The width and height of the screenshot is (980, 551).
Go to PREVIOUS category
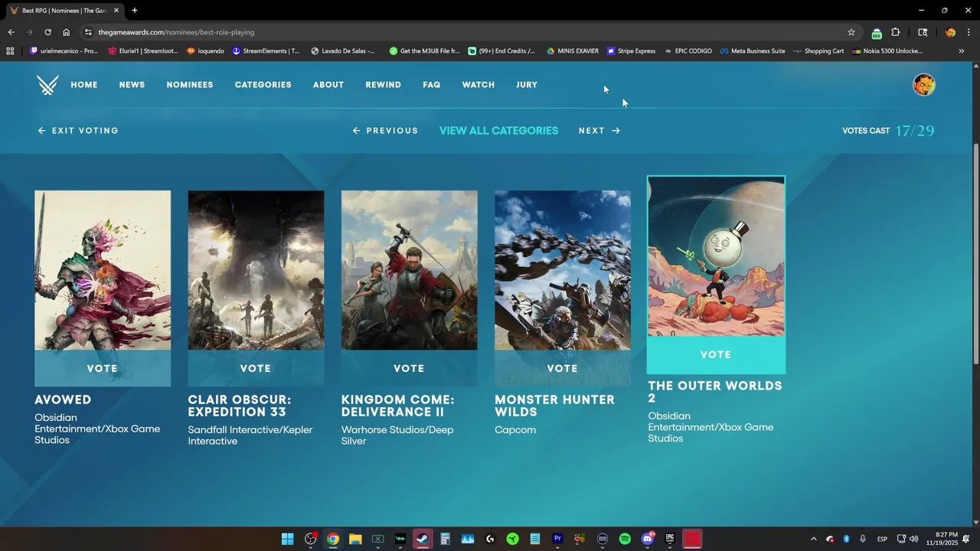click(x=385, y=131)
